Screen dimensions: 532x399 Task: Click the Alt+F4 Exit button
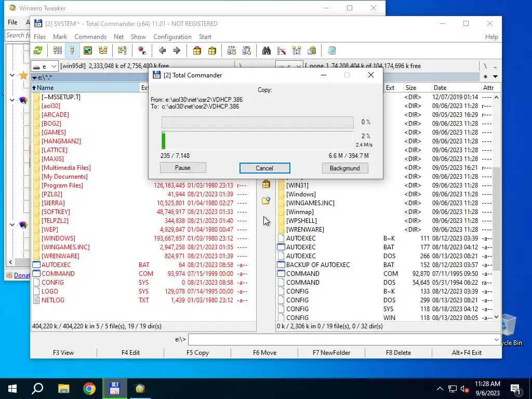tap(467, 353)
